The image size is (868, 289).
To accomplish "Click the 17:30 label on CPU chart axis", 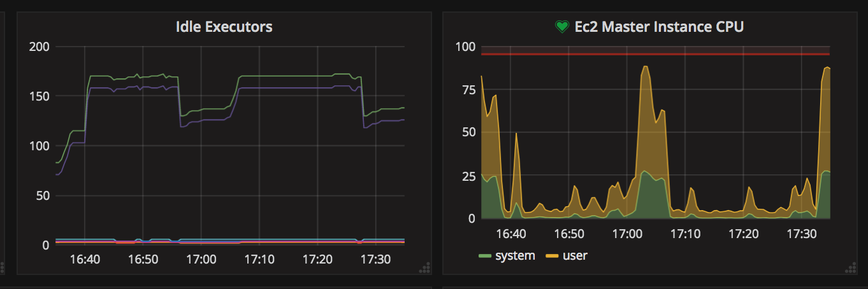I will 802,234.
